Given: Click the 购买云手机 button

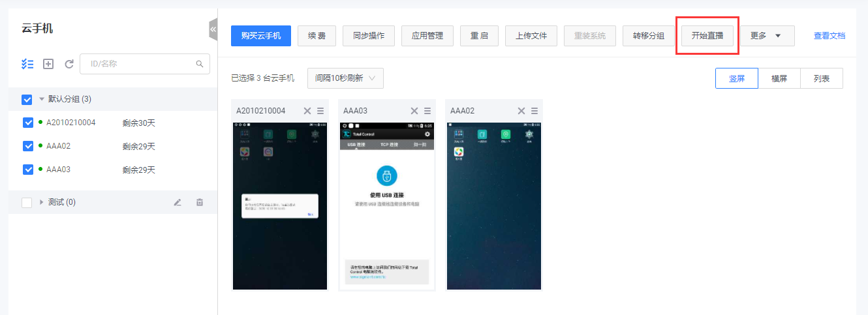Looking at the screenshot, I should pyautogui.click(x=261, y=36).
